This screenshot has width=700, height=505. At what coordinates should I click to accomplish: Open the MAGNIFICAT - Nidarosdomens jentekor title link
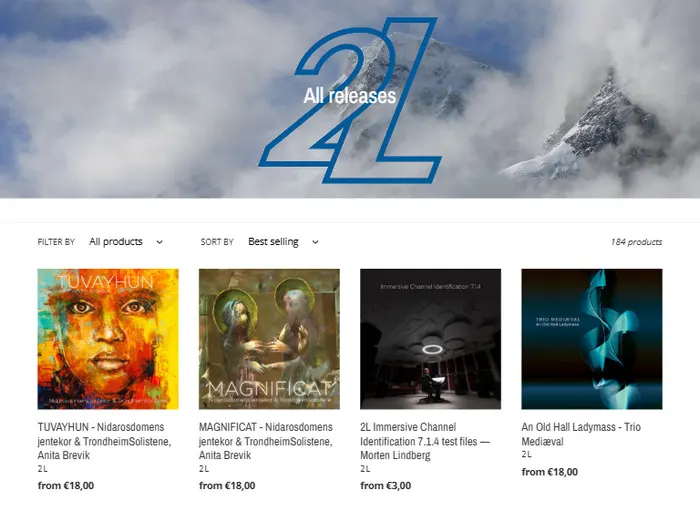(266, 441)
